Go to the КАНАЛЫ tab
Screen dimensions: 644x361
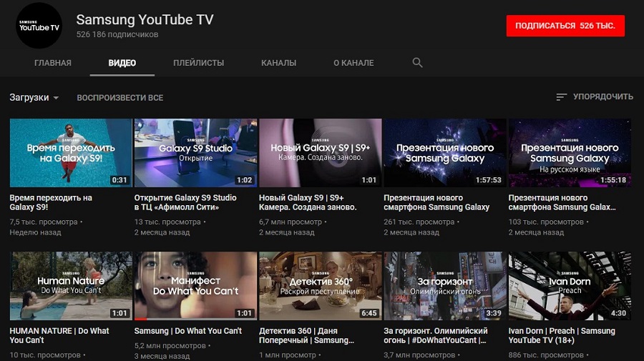(x=278, y=63)
